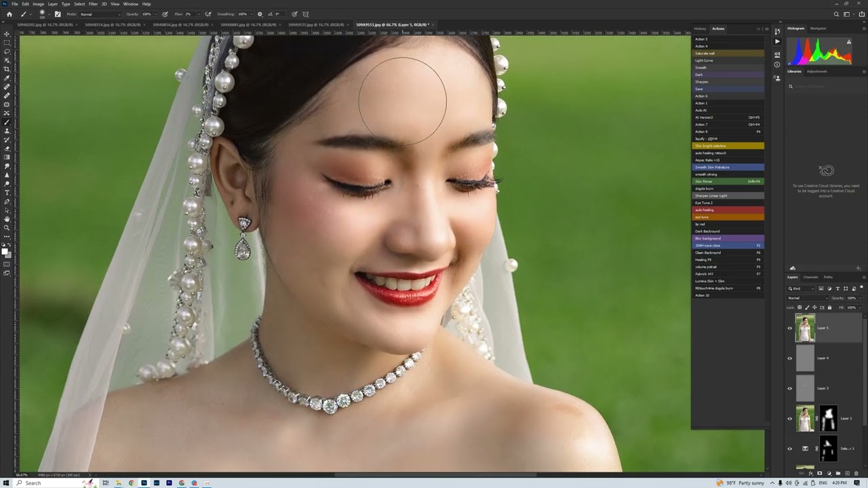Toggle lock transparent pixels
The width and height of the screenshot is (868, 488).
[800, 308]
